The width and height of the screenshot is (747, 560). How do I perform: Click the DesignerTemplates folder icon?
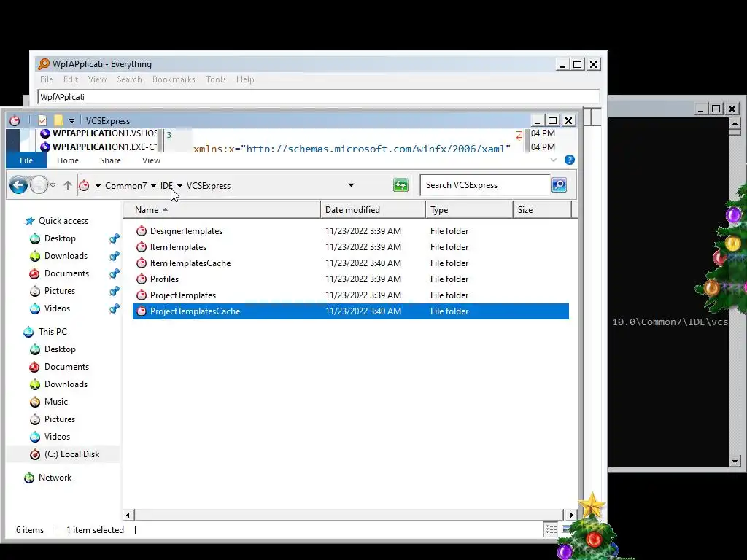[142, 231]
